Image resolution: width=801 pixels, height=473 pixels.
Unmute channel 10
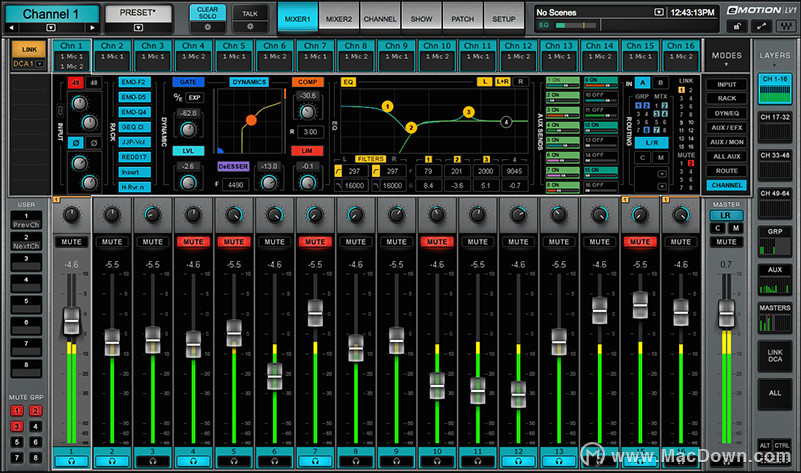437,242
